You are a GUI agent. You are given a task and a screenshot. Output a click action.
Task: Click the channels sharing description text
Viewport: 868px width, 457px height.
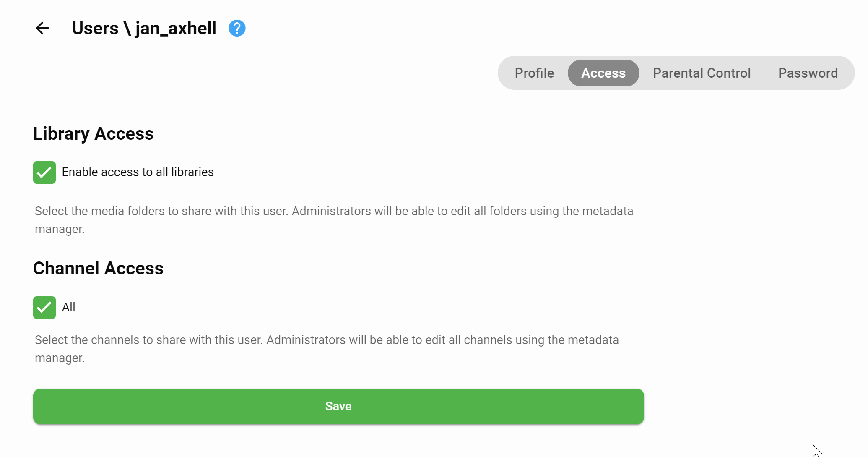(326, 340)
